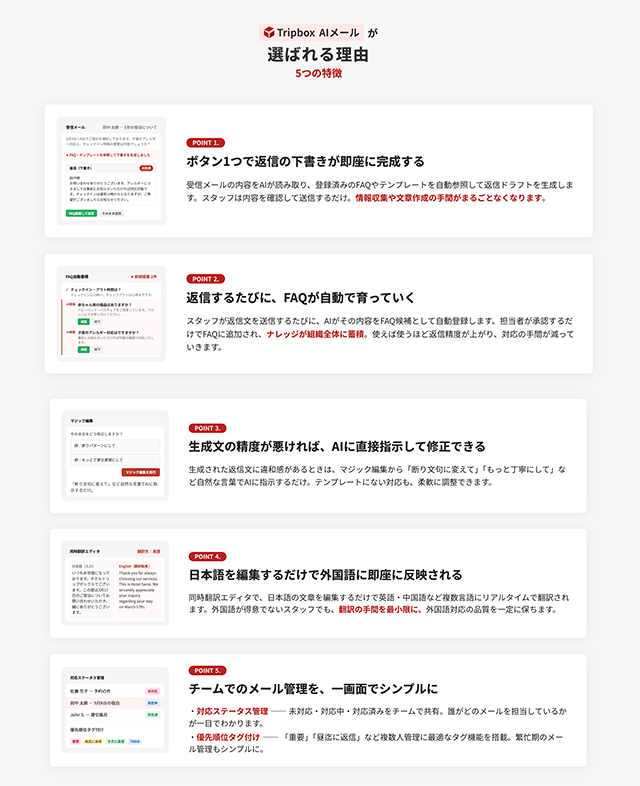Click the 田中 太郎 highlighted row in status list

pos(115,703)
